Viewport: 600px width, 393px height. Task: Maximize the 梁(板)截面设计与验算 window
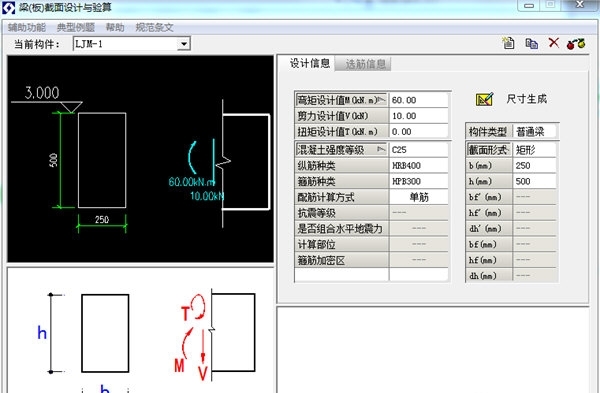coord(551,5)
